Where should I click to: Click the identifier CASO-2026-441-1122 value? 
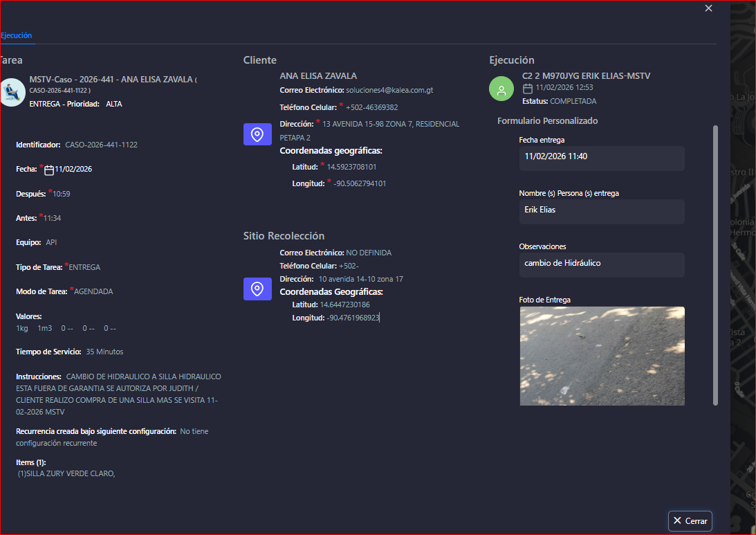[101, 145]
